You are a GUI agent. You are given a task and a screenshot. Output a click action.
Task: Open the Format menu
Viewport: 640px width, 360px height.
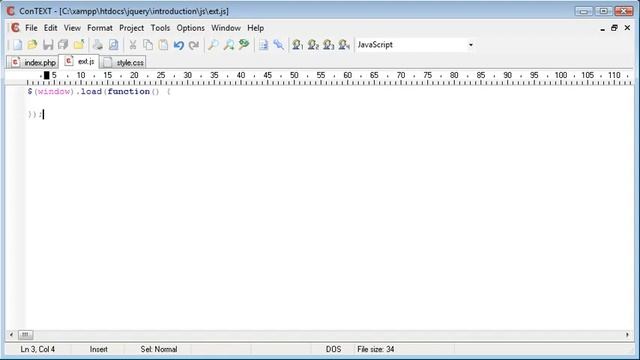coord(100,28)
